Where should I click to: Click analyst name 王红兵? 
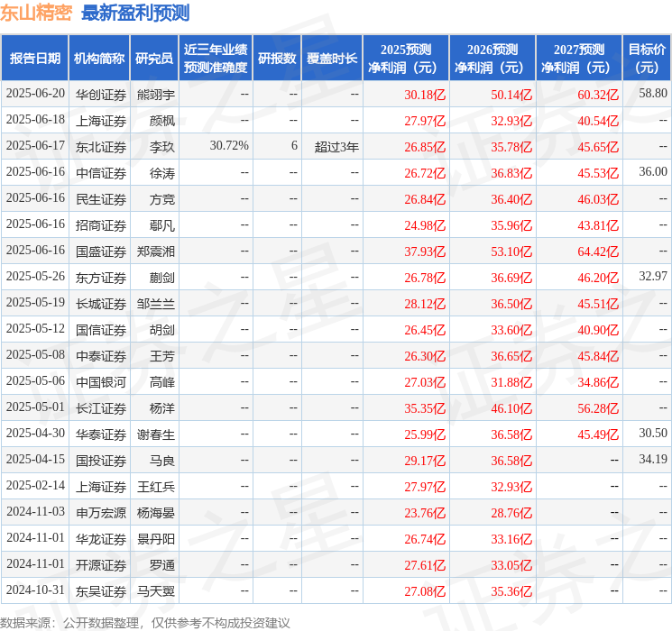pyautogui.click(x=156, y=487)
